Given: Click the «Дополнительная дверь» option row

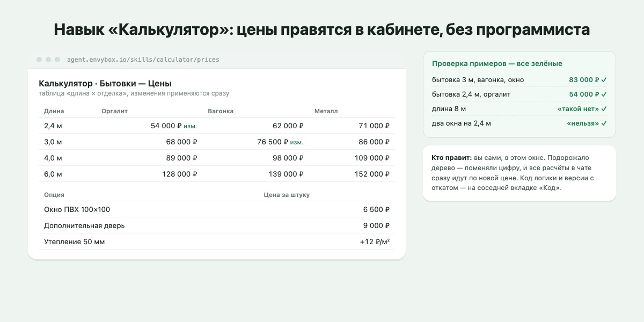Looking at the screenshot, I should [217, 225].
